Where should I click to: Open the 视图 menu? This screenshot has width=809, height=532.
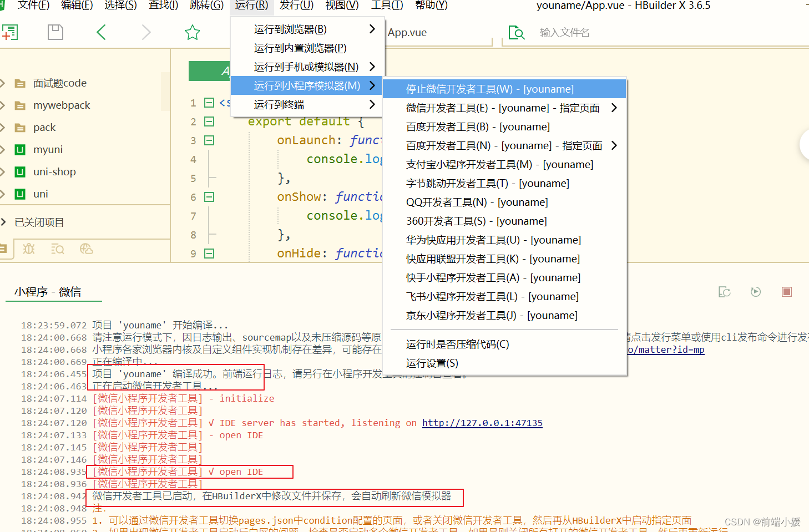[x=342, y=6]
